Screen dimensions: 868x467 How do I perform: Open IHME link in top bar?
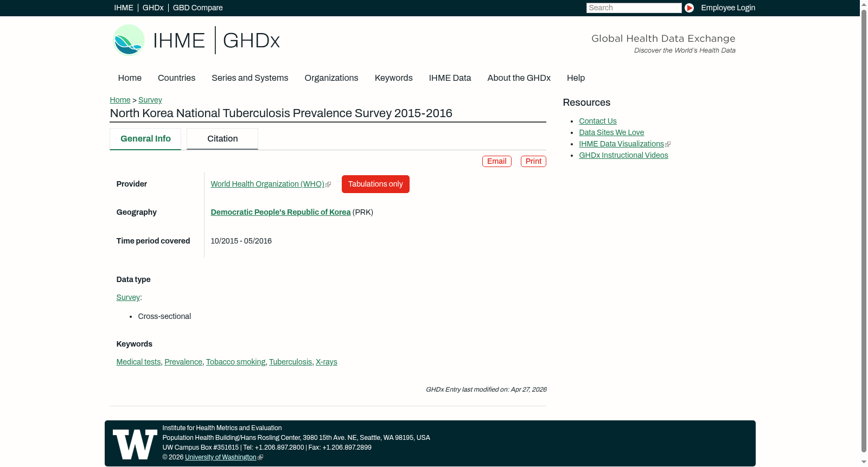tap(124, 8)
